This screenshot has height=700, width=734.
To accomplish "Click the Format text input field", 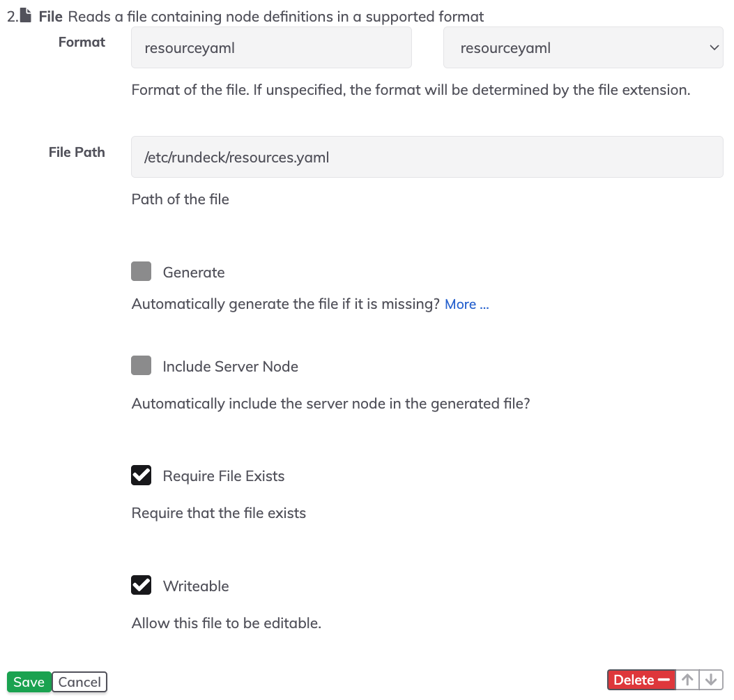I will [x=272, y=48].
